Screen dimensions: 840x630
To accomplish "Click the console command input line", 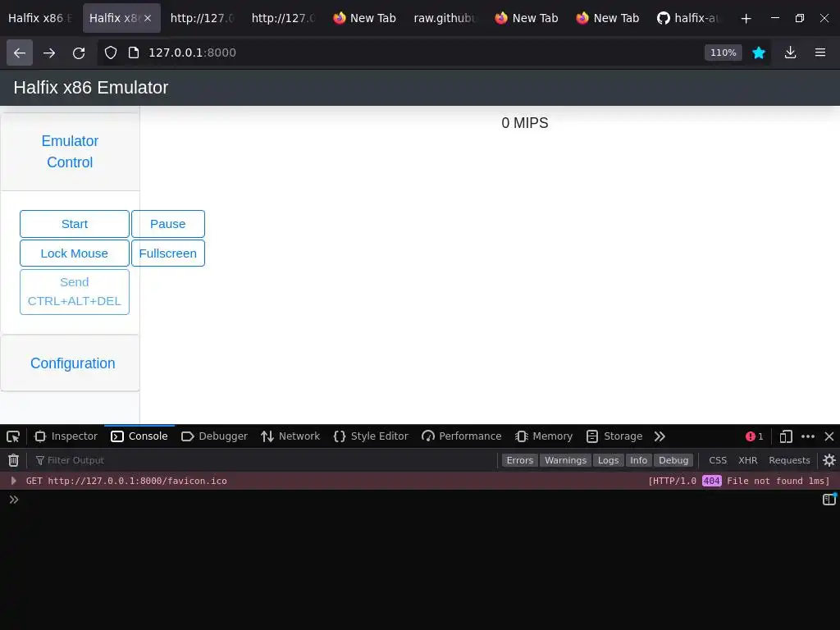I will (418, 500).
